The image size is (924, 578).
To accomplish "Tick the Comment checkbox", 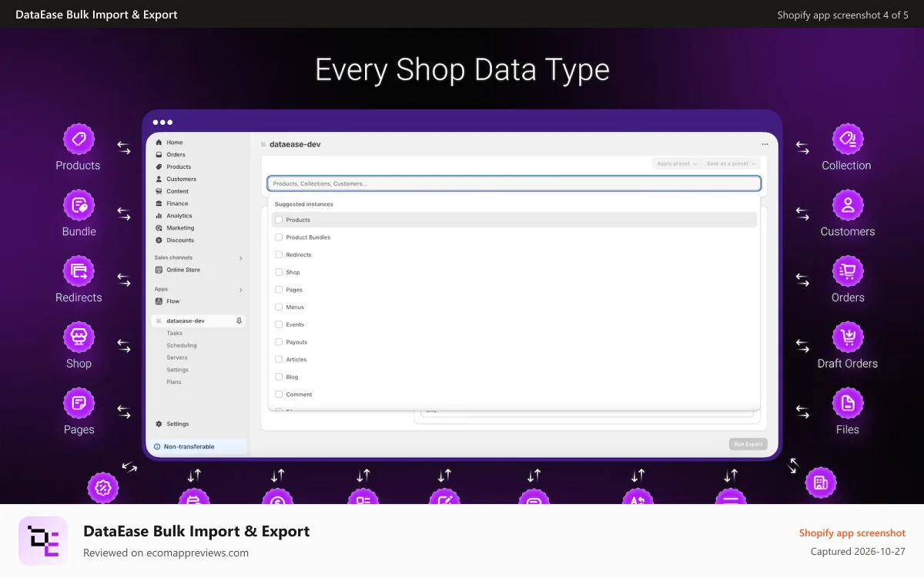I will click(x=279, y=395).
